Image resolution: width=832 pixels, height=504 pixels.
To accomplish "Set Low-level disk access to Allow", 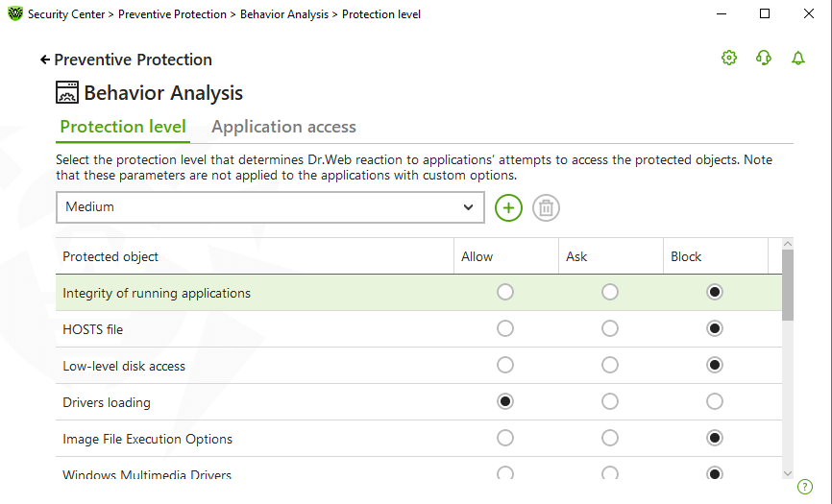I will [x=505, y=365].
